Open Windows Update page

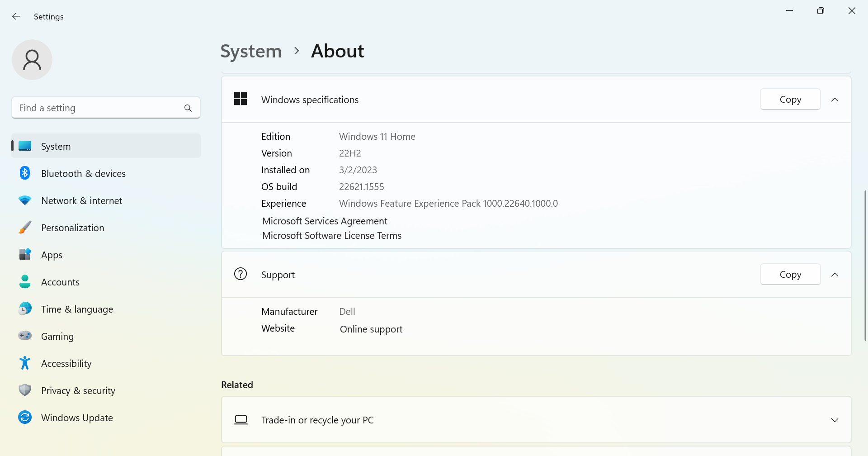(106, 418)
